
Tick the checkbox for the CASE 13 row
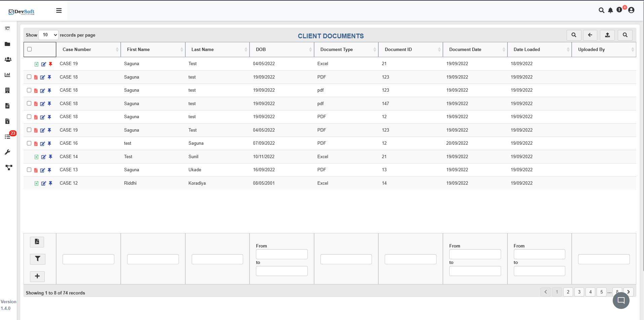(29, 170)
